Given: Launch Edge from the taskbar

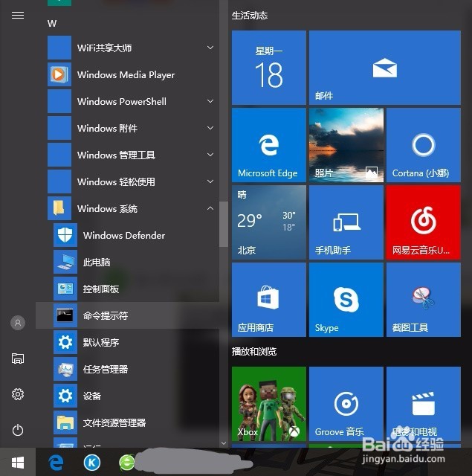Looking at the screenshot, I should [56, 463].
